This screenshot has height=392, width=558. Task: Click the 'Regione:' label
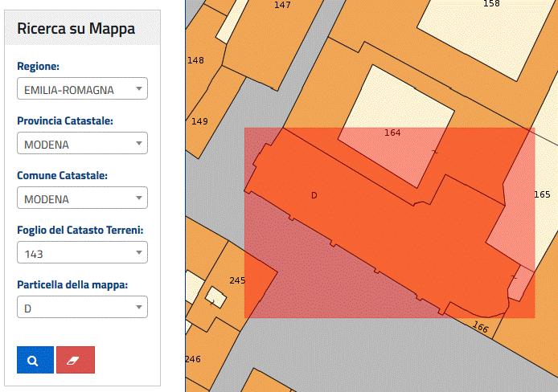[x=38, y=66]
